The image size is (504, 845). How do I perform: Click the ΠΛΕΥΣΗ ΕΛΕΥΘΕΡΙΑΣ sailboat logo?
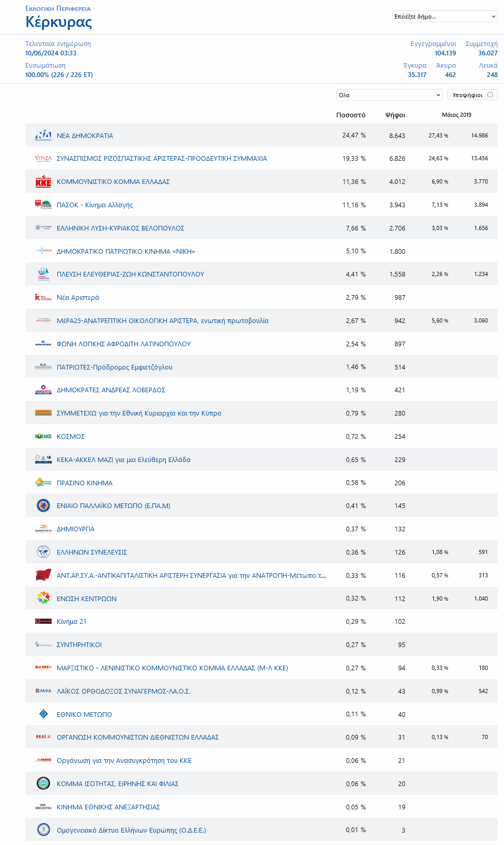tap(43, 274)
